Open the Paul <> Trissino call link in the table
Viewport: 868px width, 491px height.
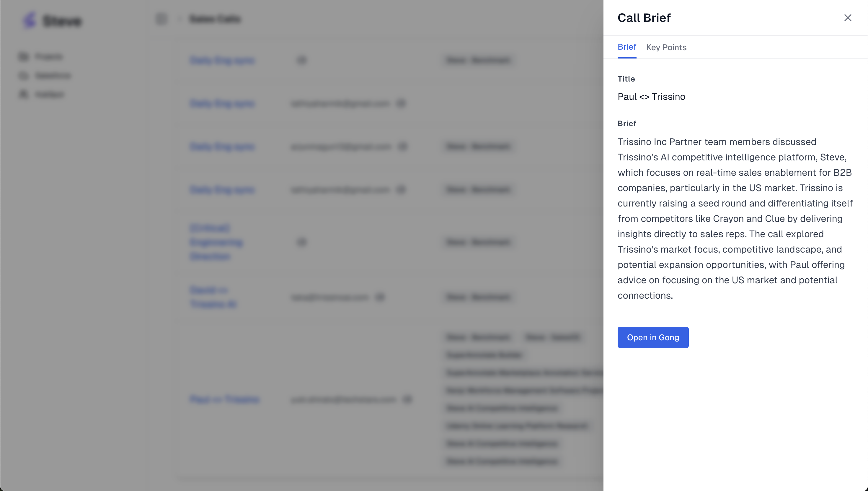[x=225, y=399]
